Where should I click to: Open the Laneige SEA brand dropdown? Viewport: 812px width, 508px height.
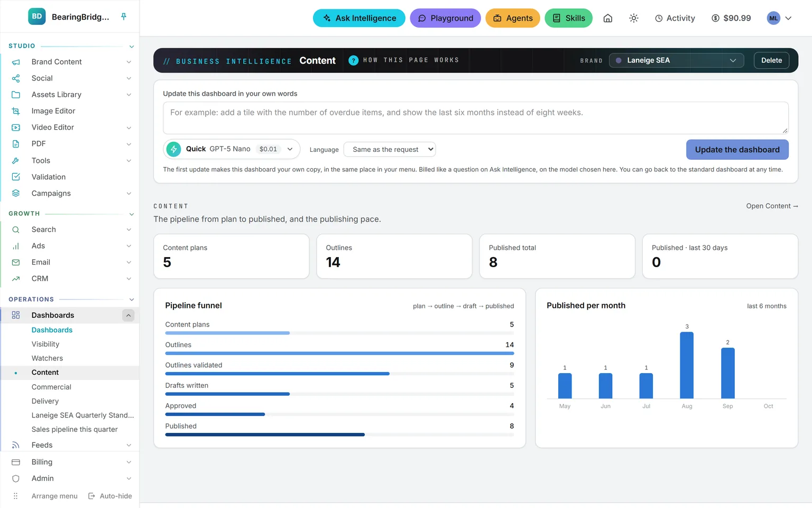tap(676, 60)
